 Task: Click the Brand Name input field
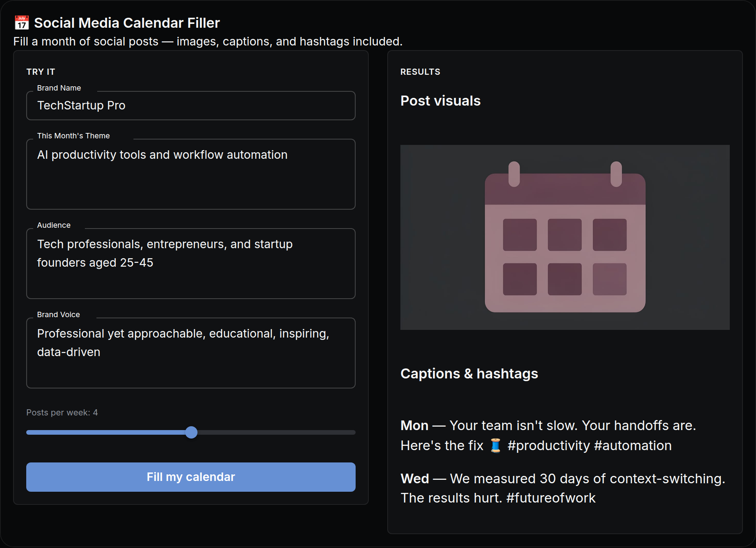coord(191,105)
